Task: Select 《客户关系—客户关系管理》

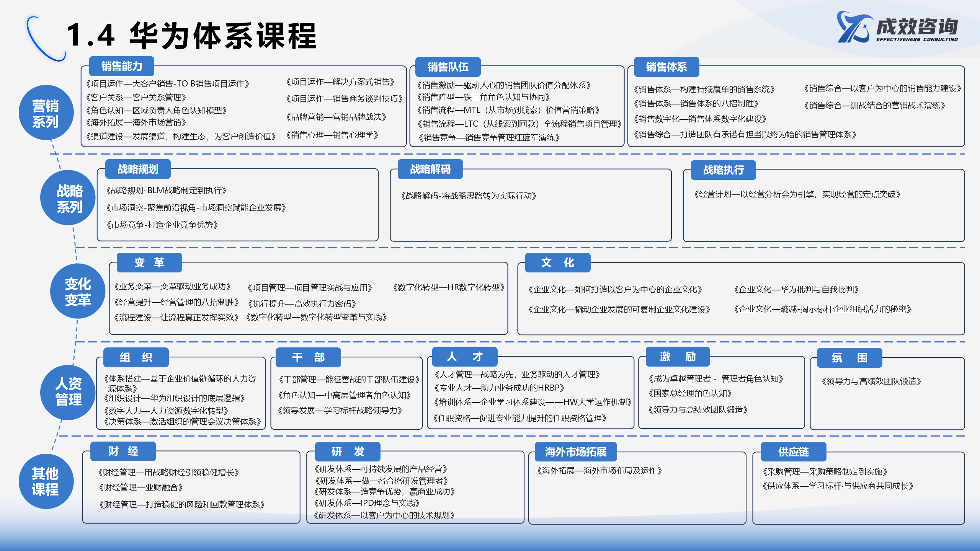Action: pos(136,98)
